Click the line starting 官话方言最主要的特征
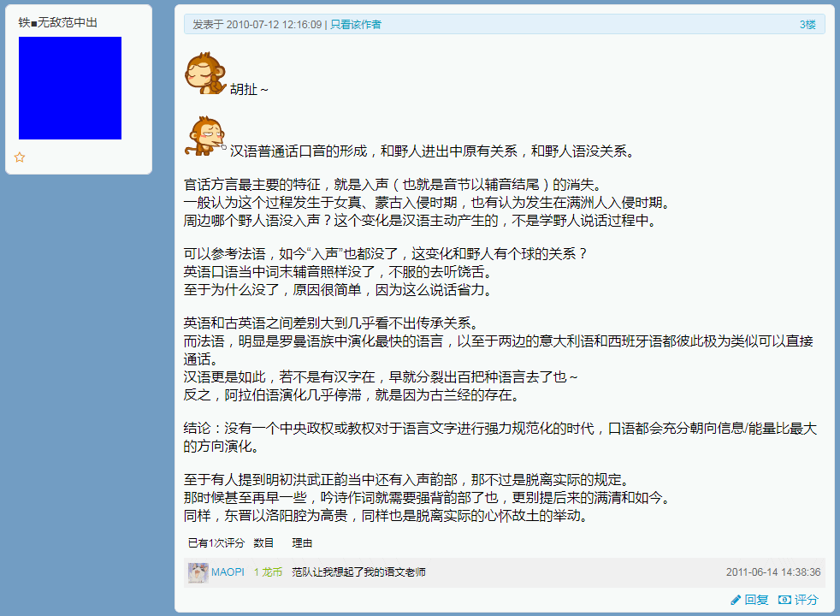 pyautogui.click(x=393, y=185)
